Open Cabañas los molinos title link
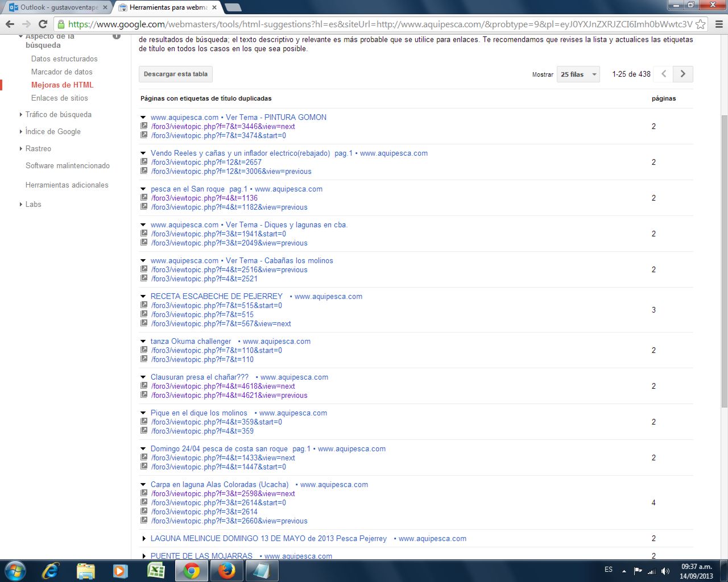 pyautogui.click(x=242, y=260)
